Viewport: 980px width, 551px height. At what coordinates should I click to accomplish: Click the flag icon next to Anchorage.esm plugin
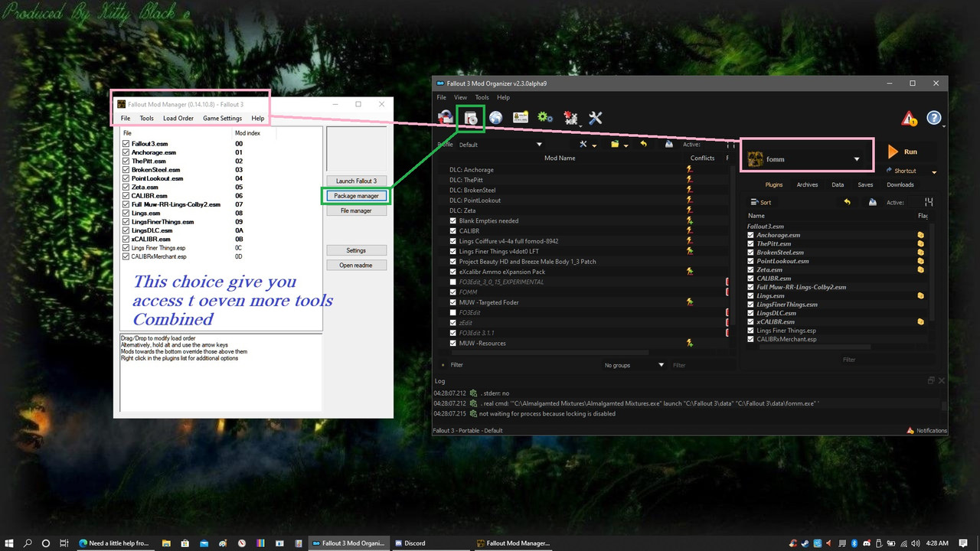(x=920, y=235)
